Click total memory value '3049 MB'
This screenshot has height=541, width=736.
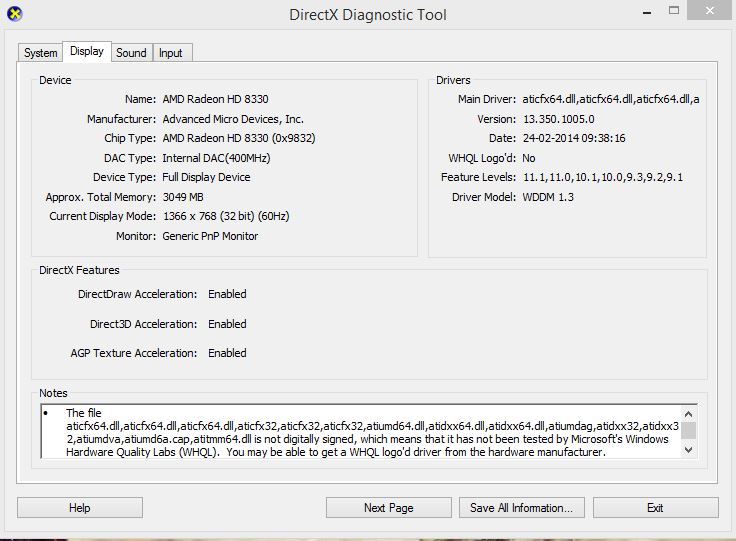click(x=183, y=197)
